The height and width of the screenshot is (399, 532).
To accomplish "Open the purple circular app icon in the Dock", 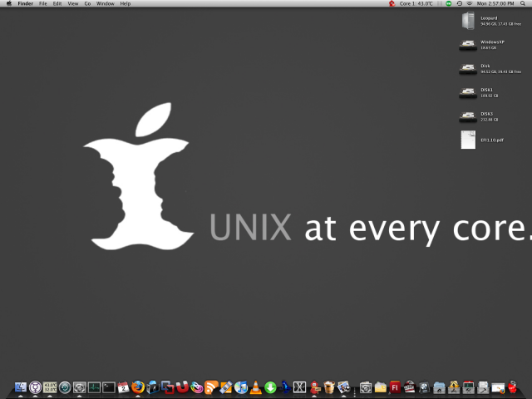I will click(x=35, y=387).
